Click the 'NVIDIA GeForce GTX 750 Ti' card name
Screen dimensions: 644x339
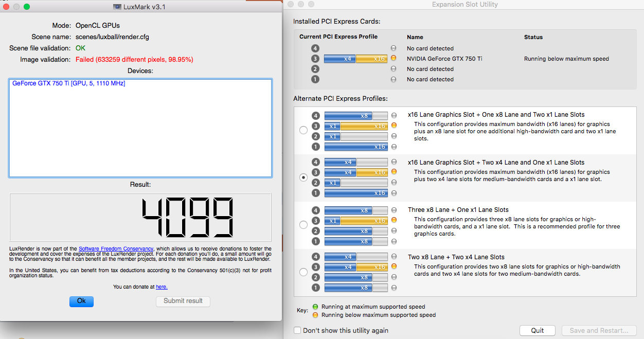point(444,59)
